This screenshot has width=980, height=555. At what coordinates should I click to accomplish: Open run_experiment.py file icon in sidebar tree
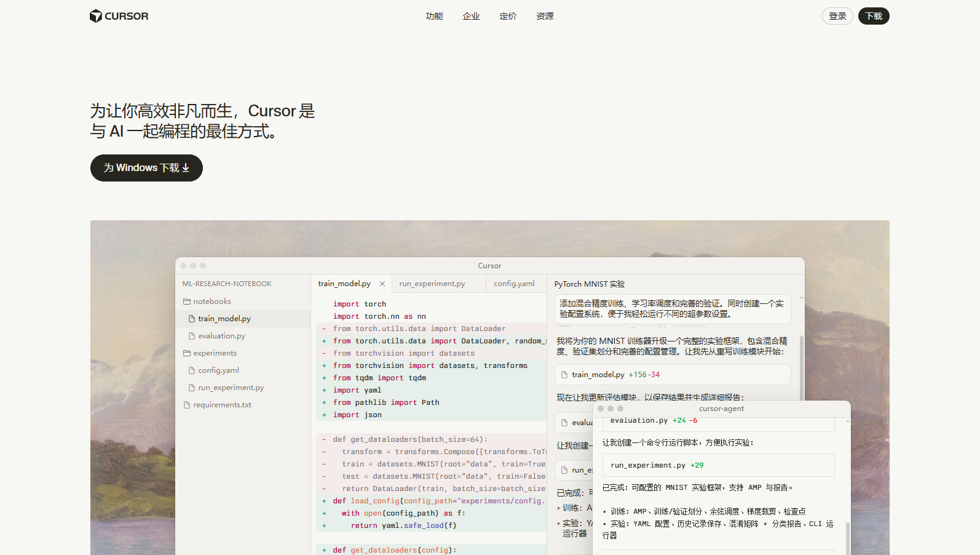point(192,388)
